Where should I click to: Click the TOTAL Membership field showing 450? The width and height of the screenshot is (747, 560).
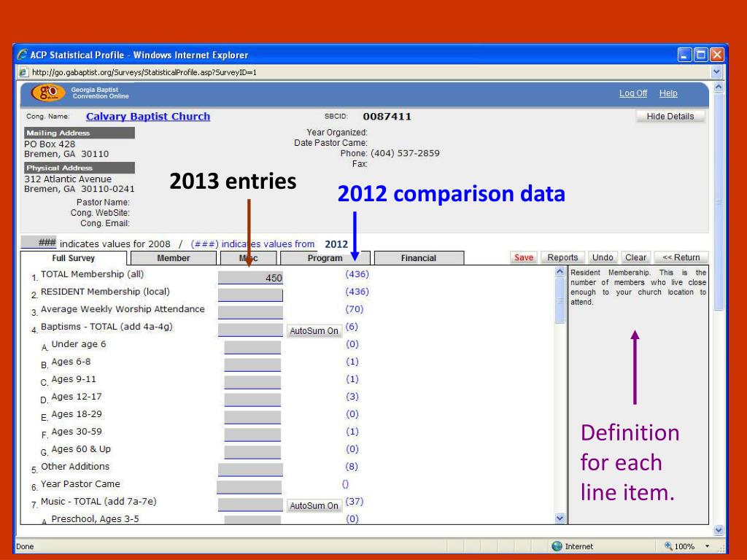pyautogui.click(x=251, y=278)
